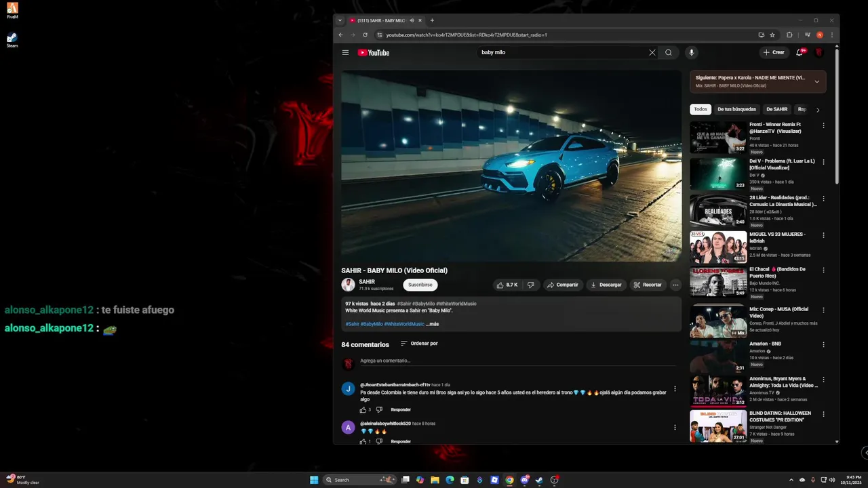868x488 pixels.
Task: Start voice search with the microphone icon
Action: 691,52
